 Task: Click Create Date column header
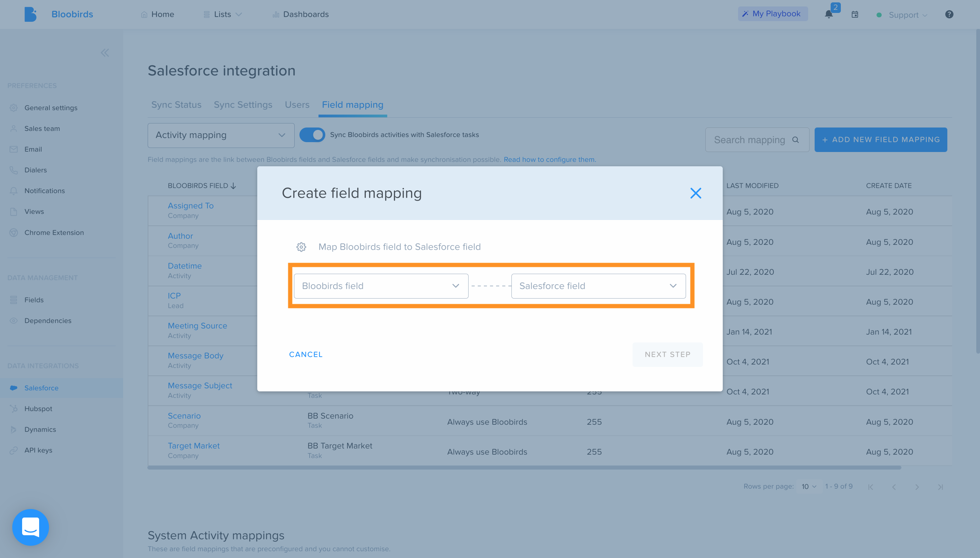click(888, 186)
